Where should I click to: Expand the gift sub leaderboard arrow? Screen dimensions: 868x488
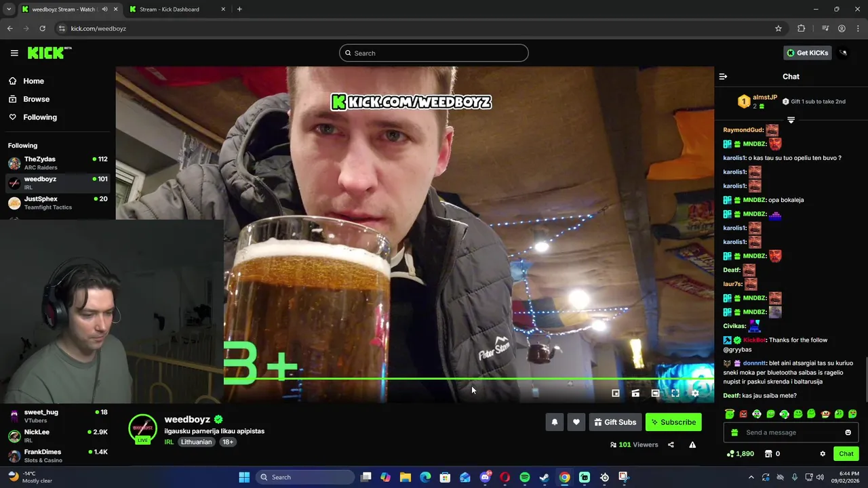pyautogui.click(x=791, y=120)
